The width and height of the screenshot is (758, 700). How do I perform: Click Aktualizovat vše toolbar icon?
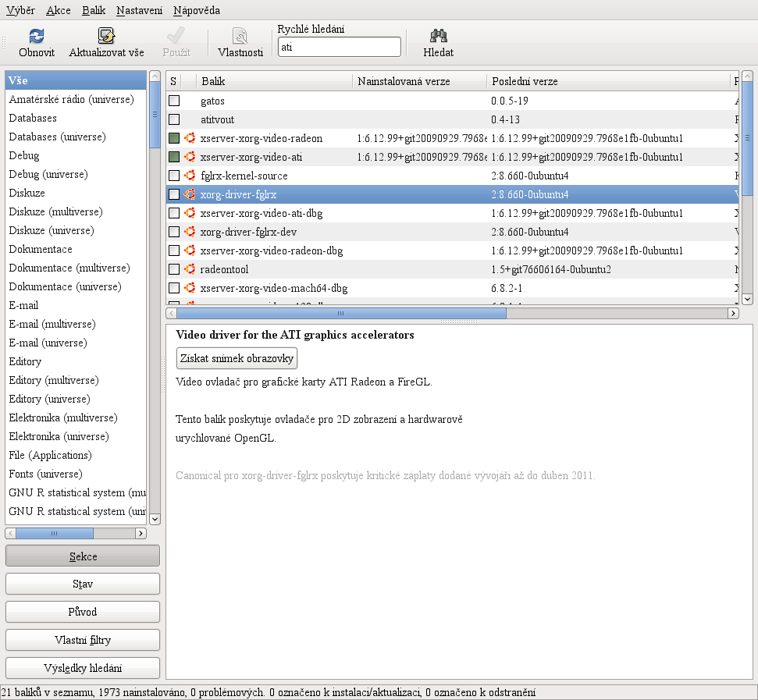(x=106, y=36)
